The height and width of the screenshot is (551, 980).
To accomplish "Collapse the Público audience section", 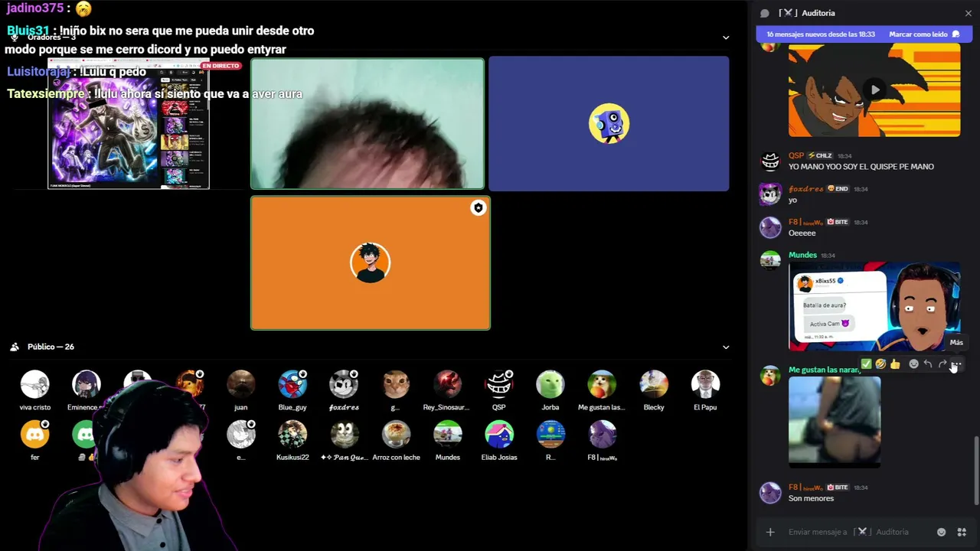I will click(x=726, y=347).
